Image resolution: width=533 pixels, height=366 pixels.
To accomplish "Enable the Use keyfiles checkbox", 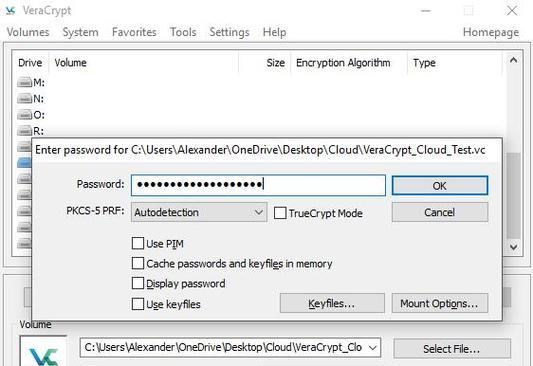I will click(x=138, y=304).
